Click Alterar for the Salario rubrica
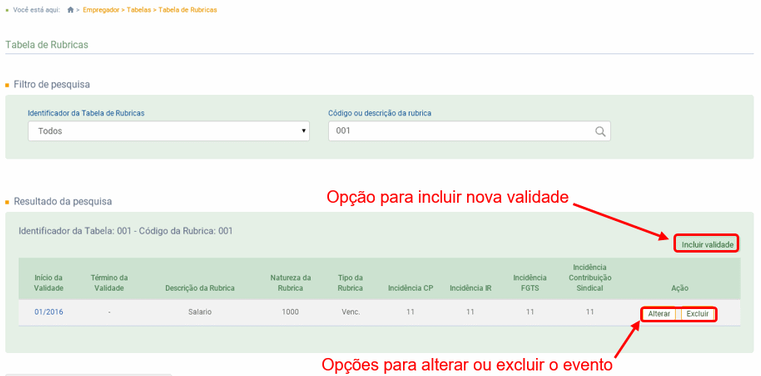Image resolution: width=761 pixels, height=376 pixels. 659,314
